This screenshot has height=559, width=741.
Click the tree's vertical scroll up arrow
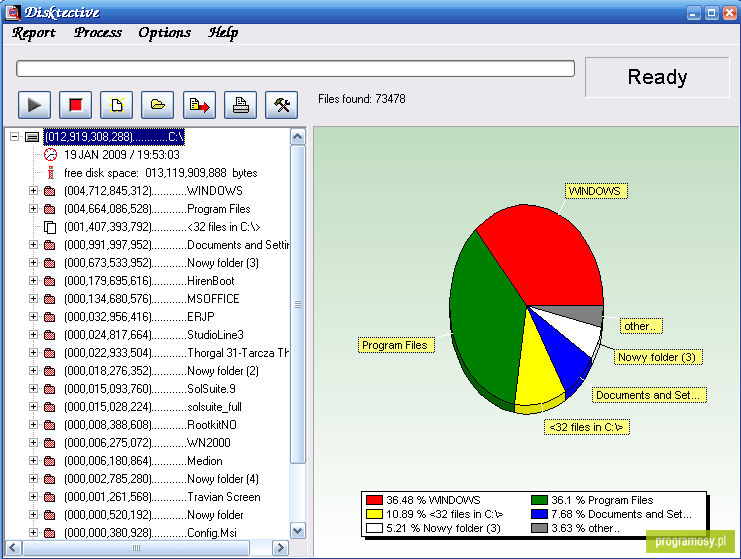297,137
